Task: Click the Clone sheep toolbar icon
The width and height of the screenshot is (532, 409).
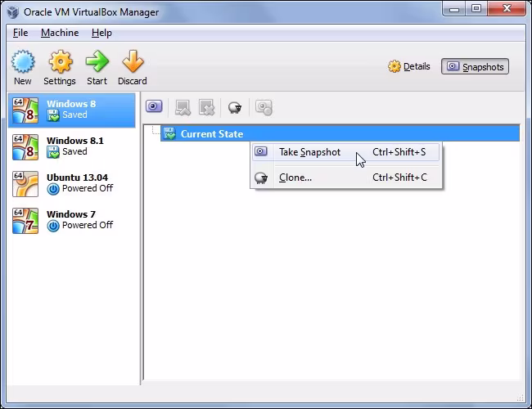Action: click(x=235, y=107)
